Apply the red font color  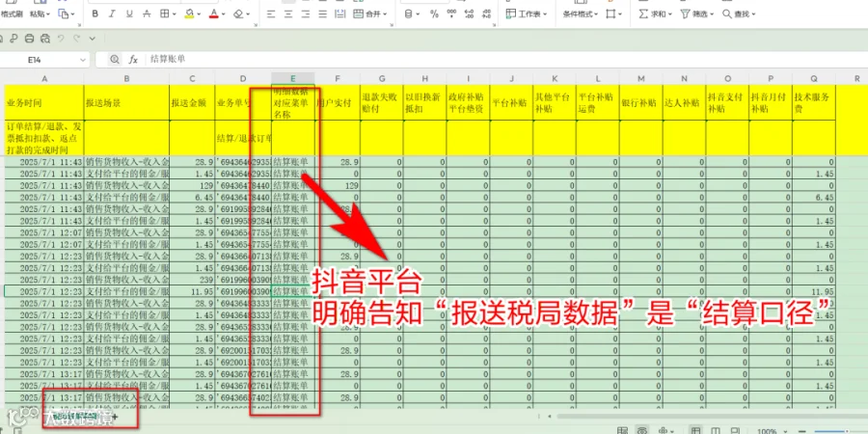214,14
